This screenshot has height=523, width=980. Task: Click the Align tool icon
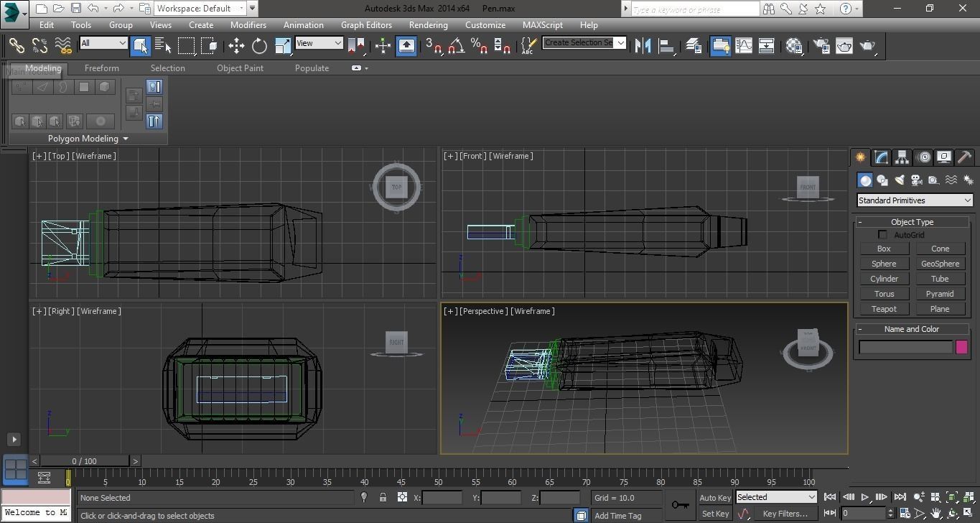667,45
